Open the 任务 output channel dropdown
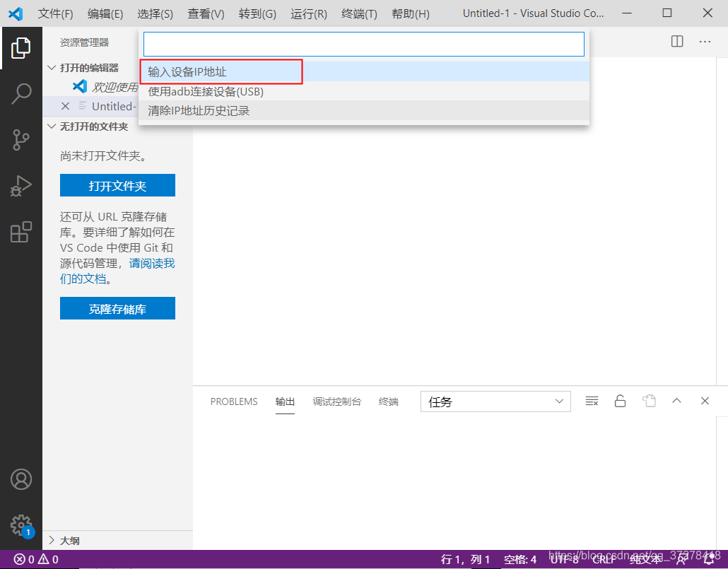This screenshot has width=728, height=569. pyautogui.click(x=495, y=401)
